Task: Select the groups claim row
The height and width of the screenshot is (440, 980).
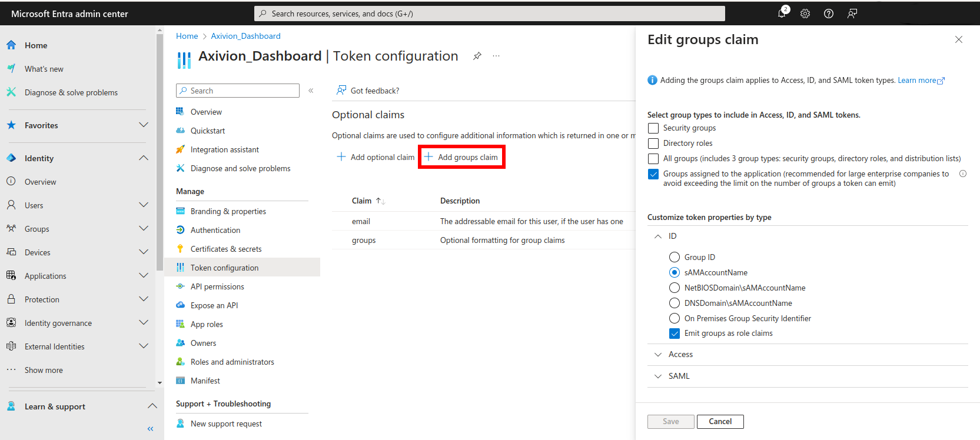Action: 484,240
